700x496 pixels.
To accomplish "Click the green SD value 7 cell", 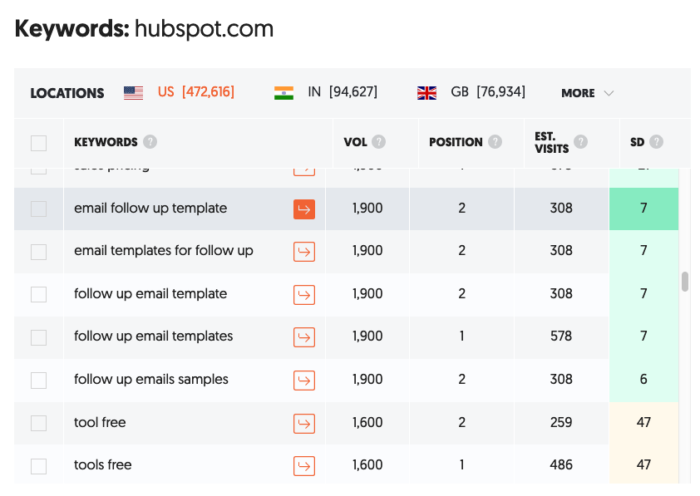I will click(x=644, y=208).
